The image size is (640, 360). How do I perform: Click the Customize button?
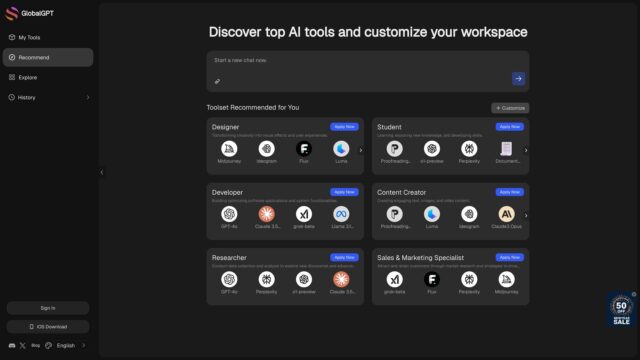tap(510, 108)
